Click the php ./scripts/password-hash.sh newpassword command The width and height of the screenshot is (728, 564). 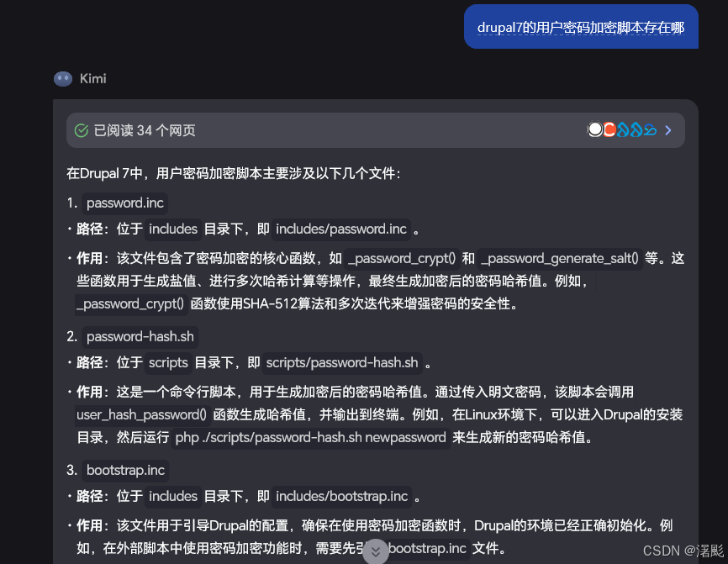[x=310, y=437]
